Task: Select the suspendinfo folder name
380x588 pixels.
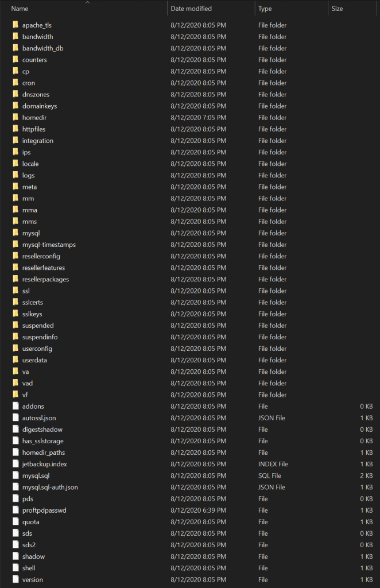Action: [x=40, y=337]
